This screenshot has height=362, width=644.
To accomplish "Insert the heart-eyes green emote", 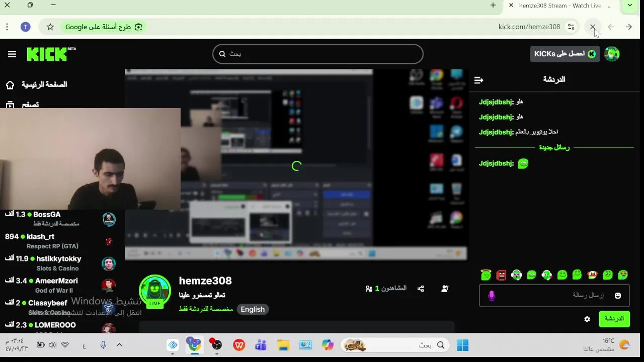I will [623, 275].
